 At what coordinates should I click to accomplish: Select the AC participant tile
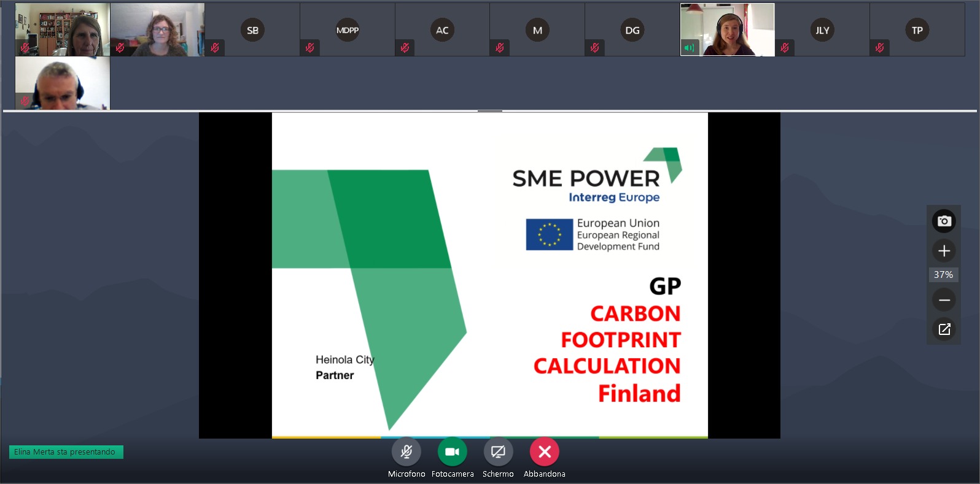442,29
